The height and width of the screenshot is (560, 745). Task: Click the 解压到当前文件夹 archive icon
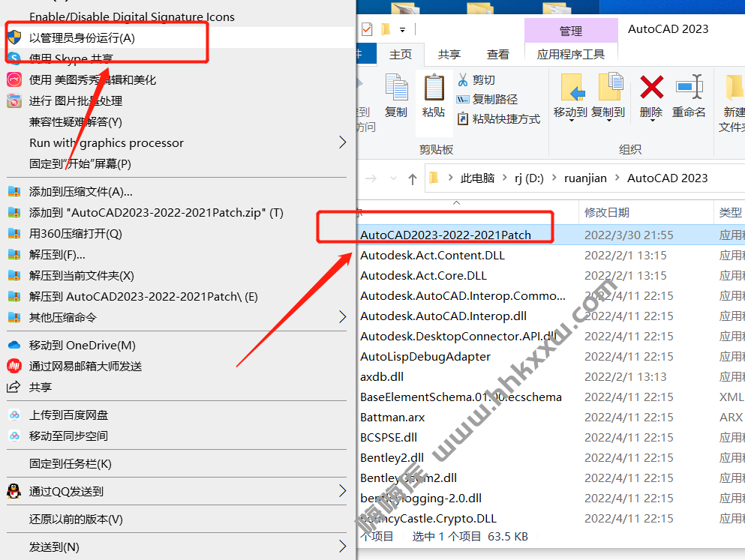click(x=14, y=276)
